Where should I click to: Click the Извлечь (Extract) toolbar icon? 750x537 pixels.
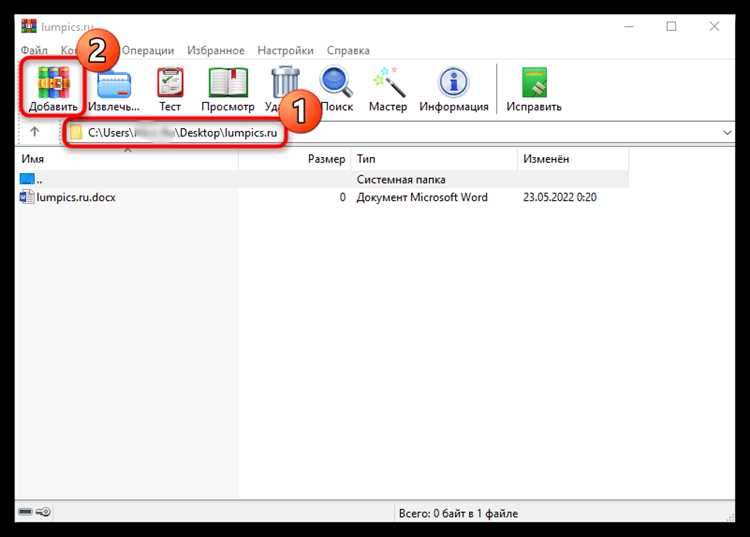pos(114,84)
